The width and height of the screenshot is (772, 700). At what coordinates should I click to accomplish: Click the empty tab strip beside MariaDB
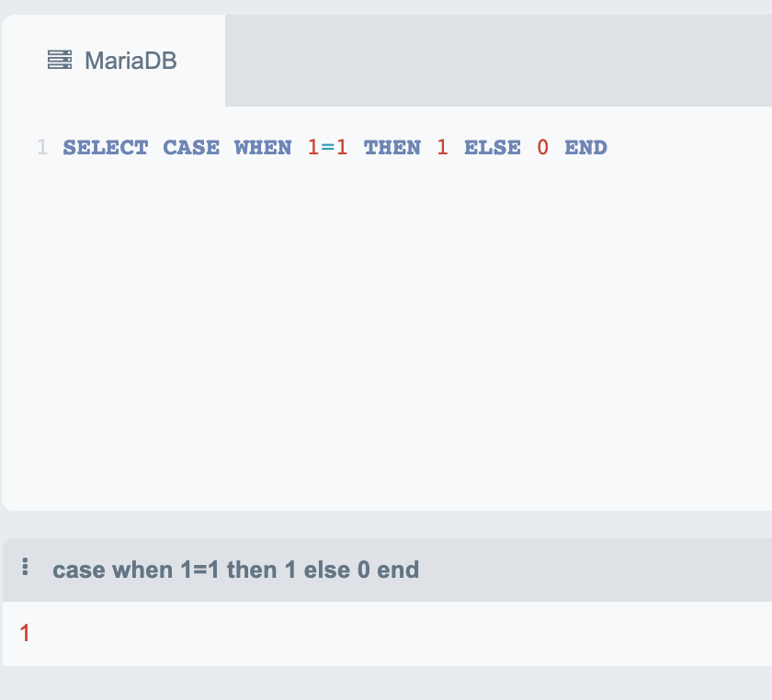point(498,61)
